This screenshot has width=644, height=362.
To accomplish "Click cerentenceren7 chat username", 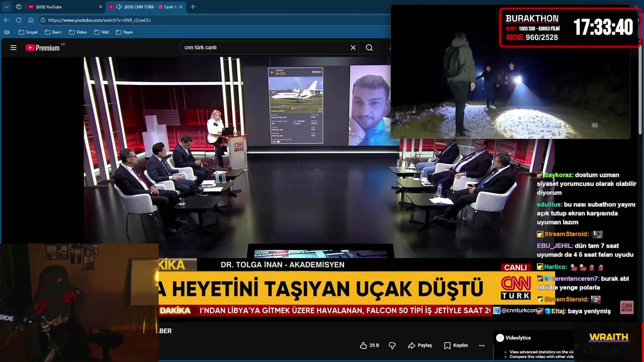I will pos(576,279).
